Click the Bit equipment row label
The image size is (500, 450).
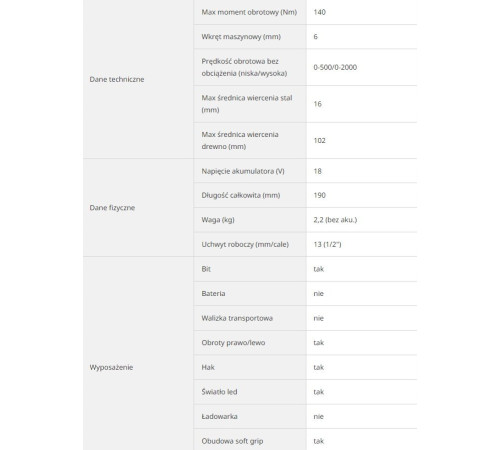click(x=206, y=269)
